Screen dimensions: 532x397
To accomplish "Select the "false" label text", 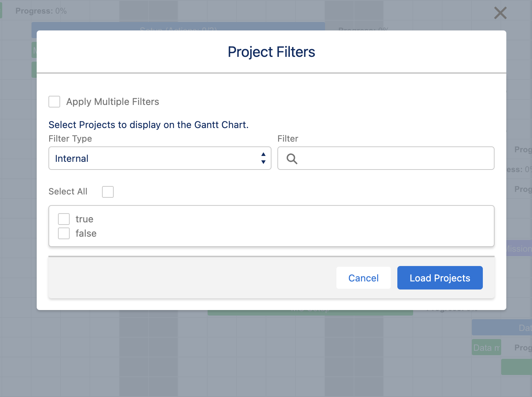I will coord(85,233).
